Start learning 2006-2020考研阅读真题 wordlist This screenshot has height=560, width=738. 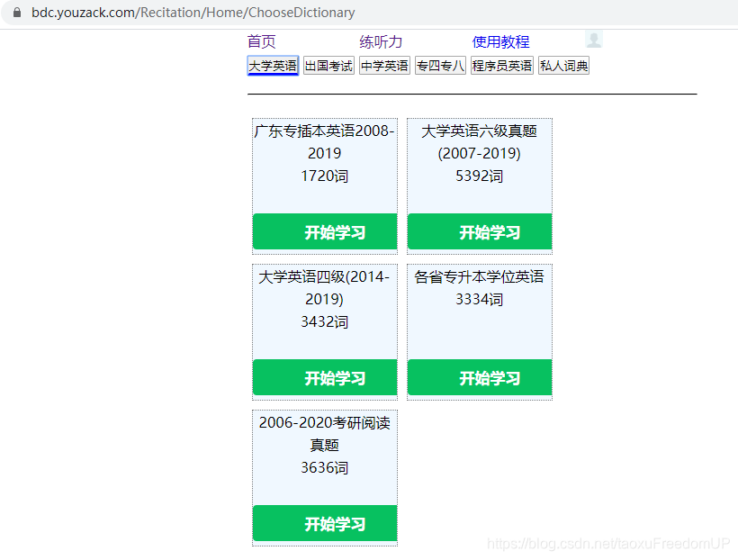[x=325, y=523]
